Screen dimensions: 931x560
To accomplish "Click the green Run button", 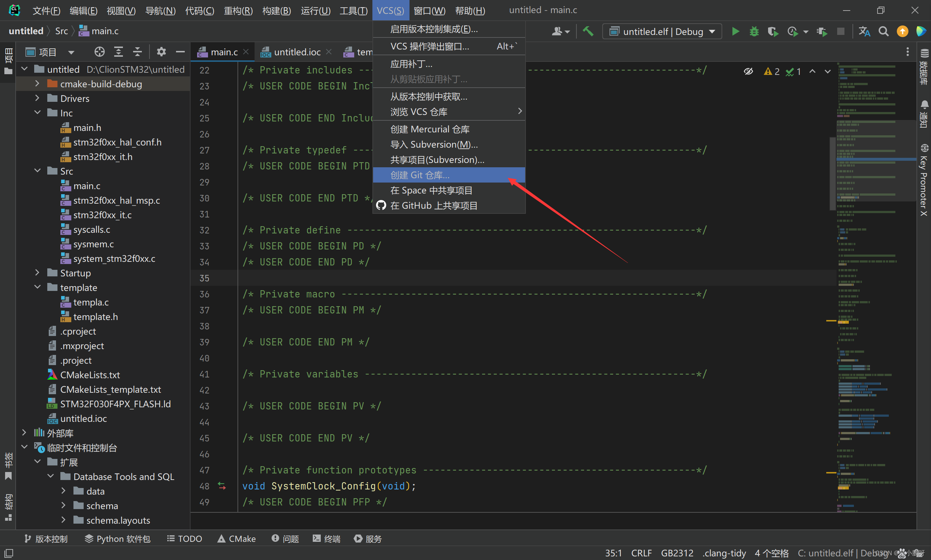I will [x=735, y=31].
